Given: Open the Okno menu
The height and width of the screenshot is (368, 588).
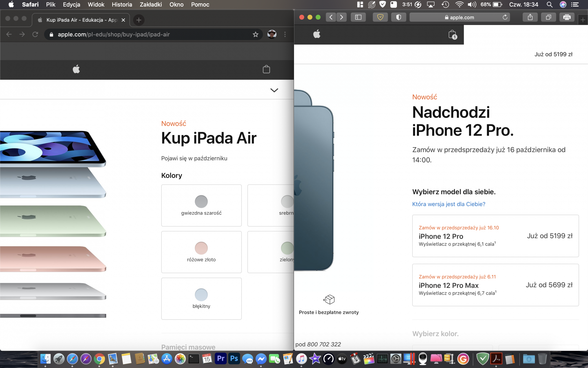Looking at the screenshot, I should (x=176, y=4).
